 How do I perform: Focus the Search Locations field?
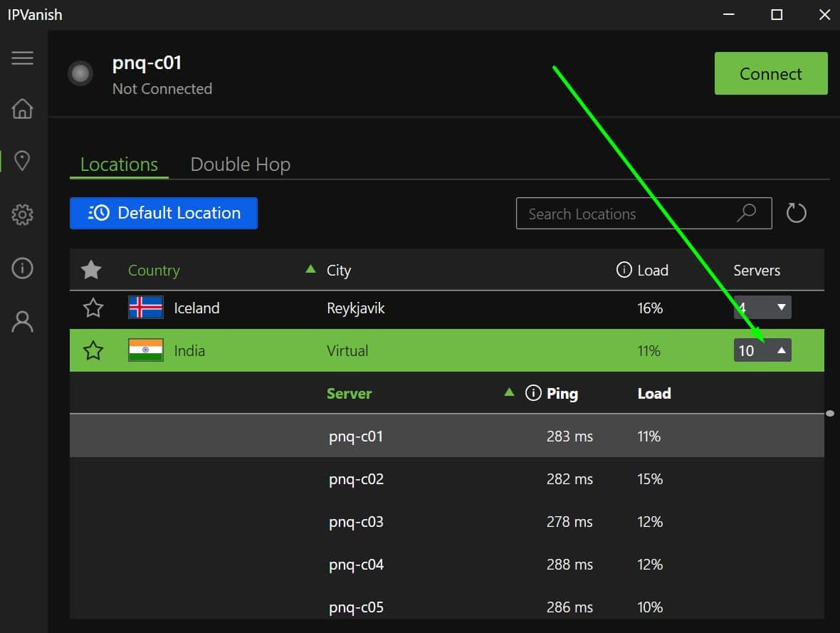[x=644, y=214]
